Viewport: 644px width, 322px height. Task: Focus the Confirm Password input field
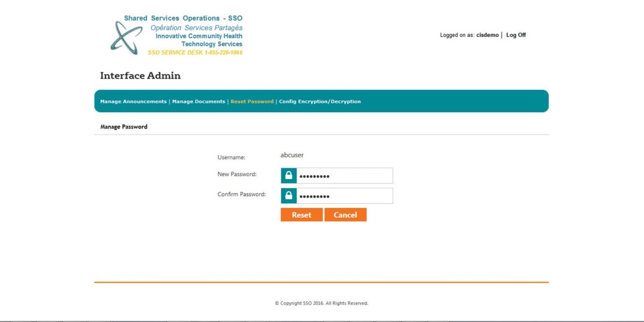[344, 196]
